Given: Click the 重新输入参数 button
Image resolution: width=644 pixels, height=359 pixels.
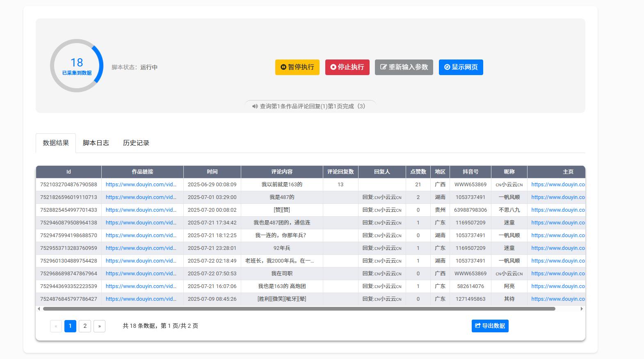Looking at the screenshot, I should [x=404, y=67].
